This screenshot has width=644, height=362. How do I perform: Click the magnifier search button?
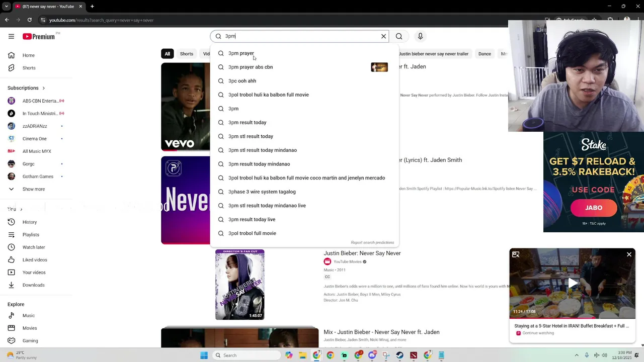pos(399,36)
